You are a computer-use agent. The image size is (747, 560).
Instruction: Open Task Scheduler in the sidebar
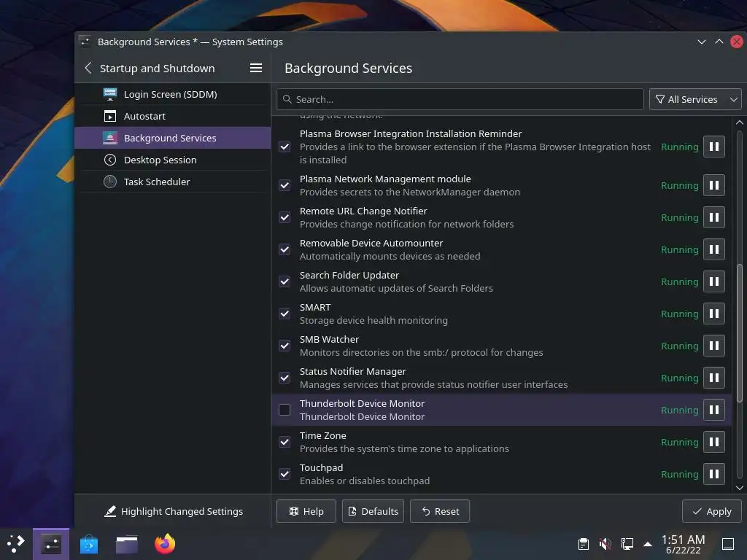click(172, 182)
